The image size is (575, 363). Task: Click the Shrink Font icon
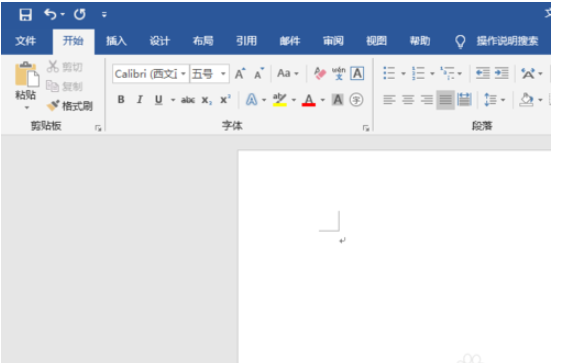point(259,74)
